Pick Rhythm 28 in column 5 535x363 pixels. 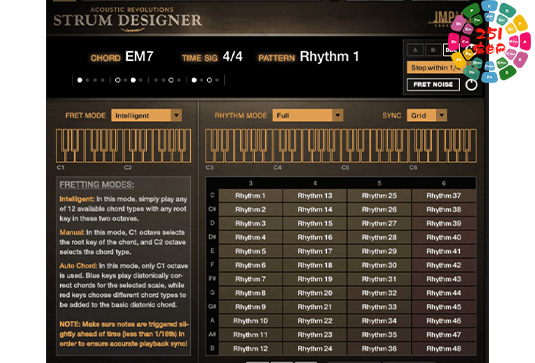point(379,237)
